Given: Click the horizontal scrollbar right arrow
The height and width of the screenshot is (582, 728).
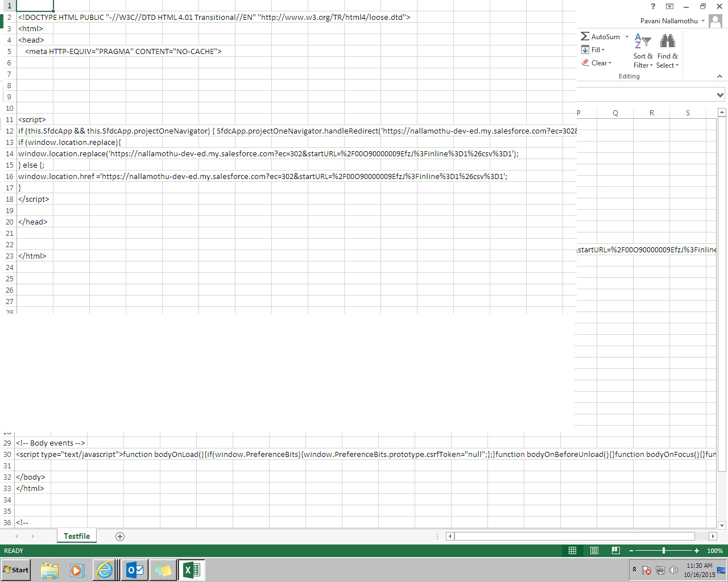Looking at the screenshot, I should pos(713,536).
